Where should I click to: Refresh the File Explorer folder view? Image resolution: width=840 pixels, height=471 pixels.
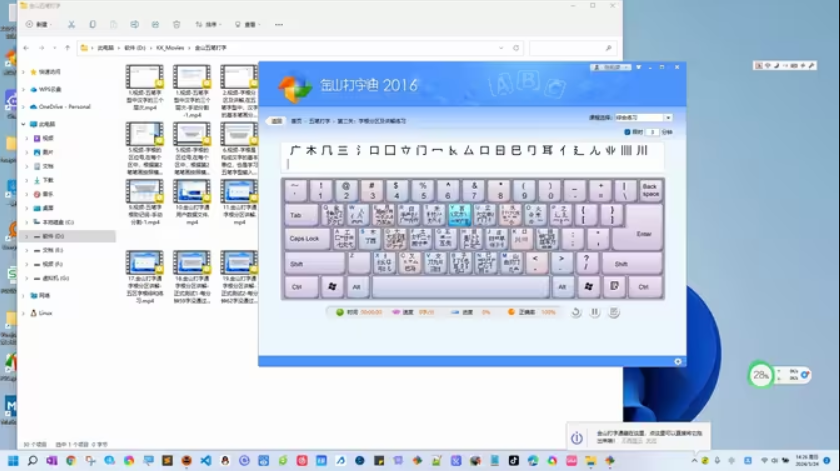pos(516,48)
